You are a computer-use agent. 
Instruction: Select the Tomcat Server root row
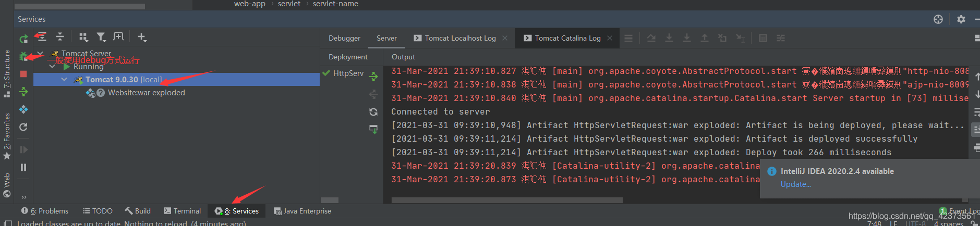176,53
